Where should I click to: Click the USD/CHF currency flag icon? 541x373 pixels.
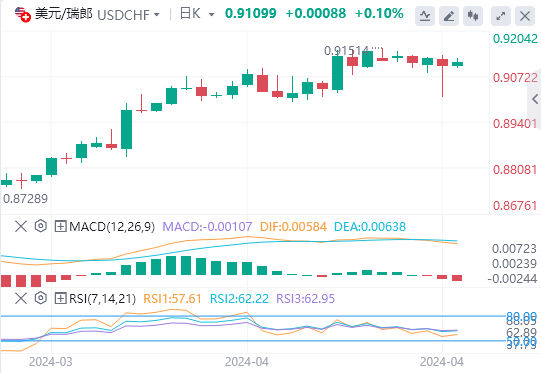(x=22, y=14)
